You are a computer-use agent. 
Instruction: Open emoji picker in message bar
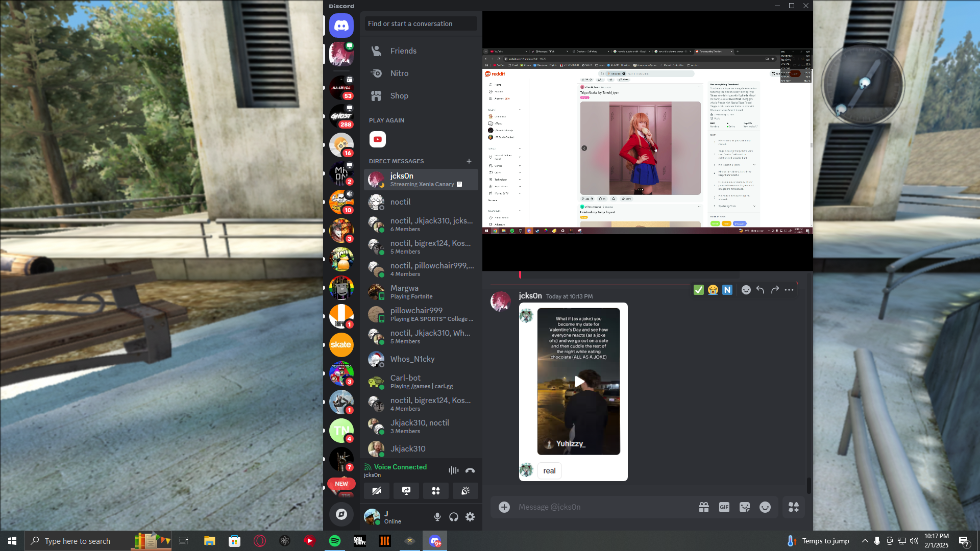[x=765, y=507]
